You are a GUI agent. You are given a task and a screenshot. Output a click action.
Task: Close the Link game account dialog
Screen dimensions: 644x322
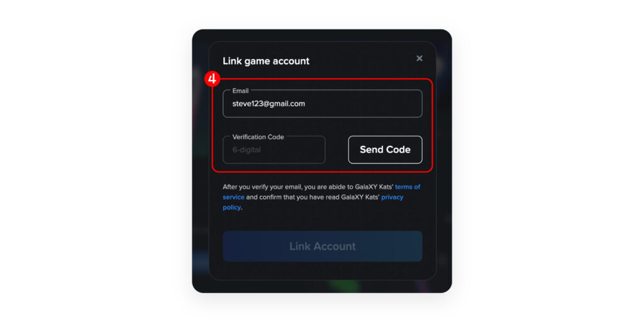click(x=419, y=58)
